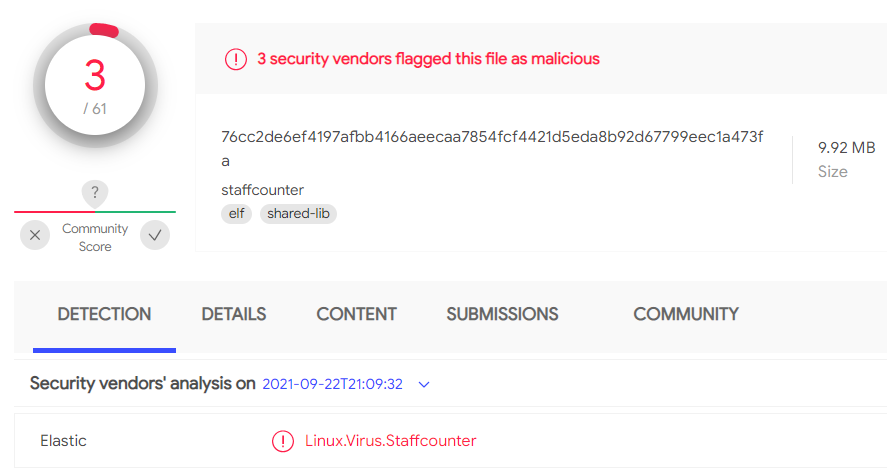Go to the SUBMISSIONS tab
Viewport: 887px width, 468px height.
502,314
